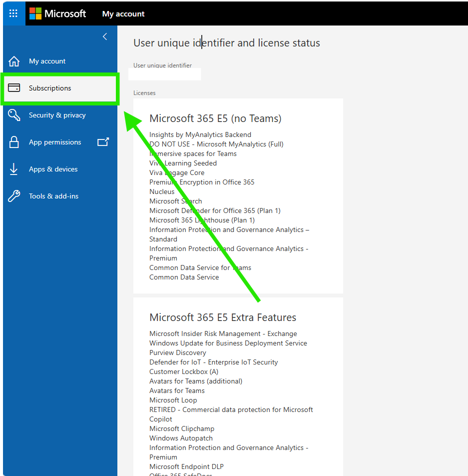This screenshot has width=468, height=476.
Task: Click 'Microsoft Search' entry
Action: tap(176, 201)
